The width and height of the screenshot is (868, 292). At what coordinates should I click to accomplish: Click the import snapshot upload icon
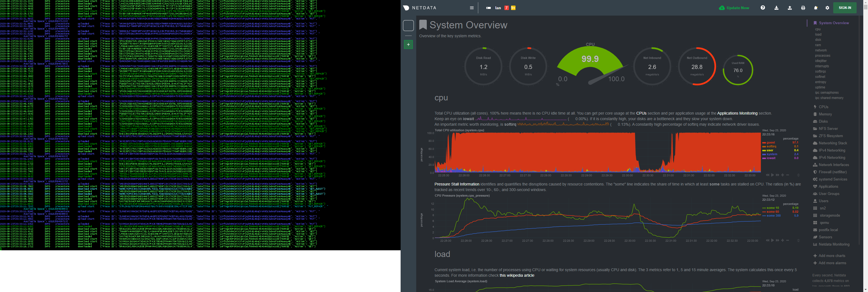click(x=790, y=8)
